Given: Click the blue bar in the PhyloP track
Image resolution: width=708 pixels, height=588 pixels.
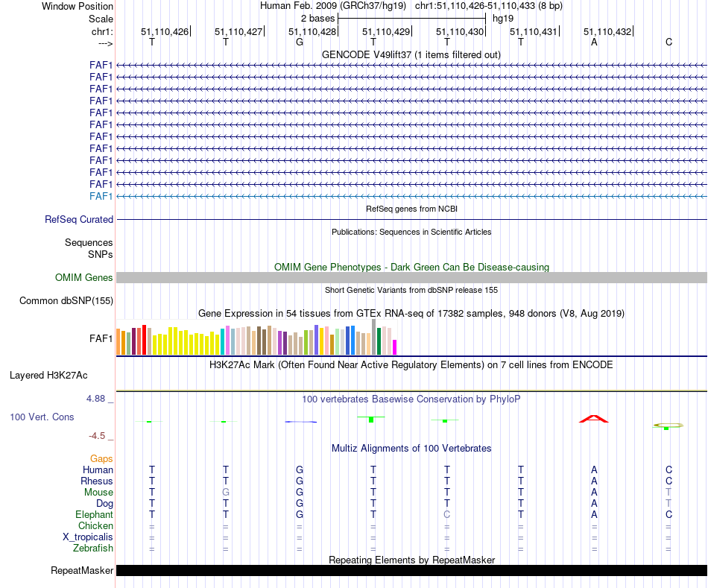Looking at the screenshot, I should point(301,422).
